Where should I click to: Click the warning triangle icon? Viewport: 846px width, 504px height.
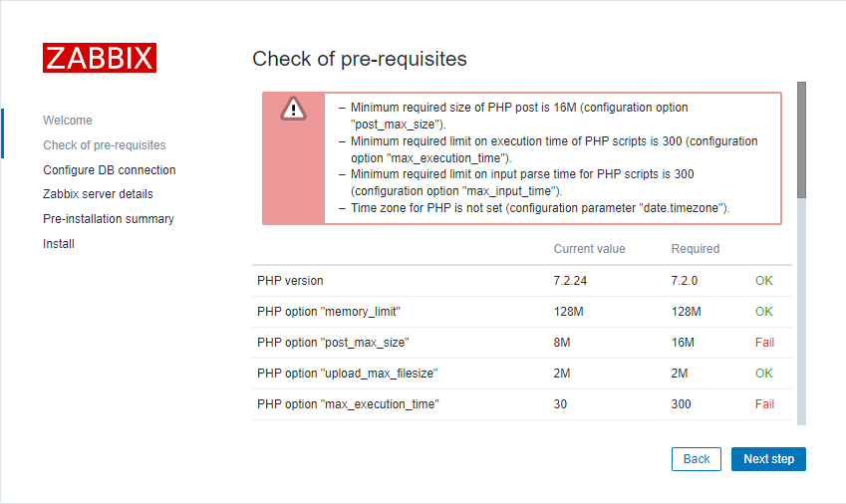coord(294,109)
